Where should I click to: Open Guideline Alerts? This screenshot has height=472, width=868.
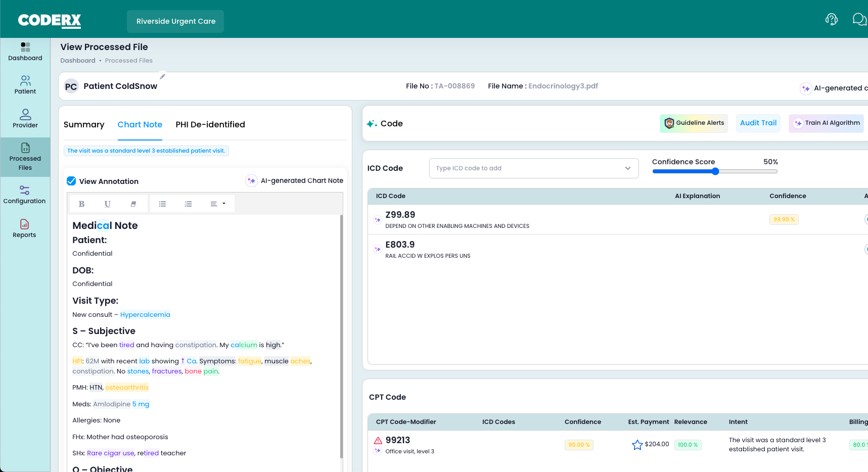(694, 123)
